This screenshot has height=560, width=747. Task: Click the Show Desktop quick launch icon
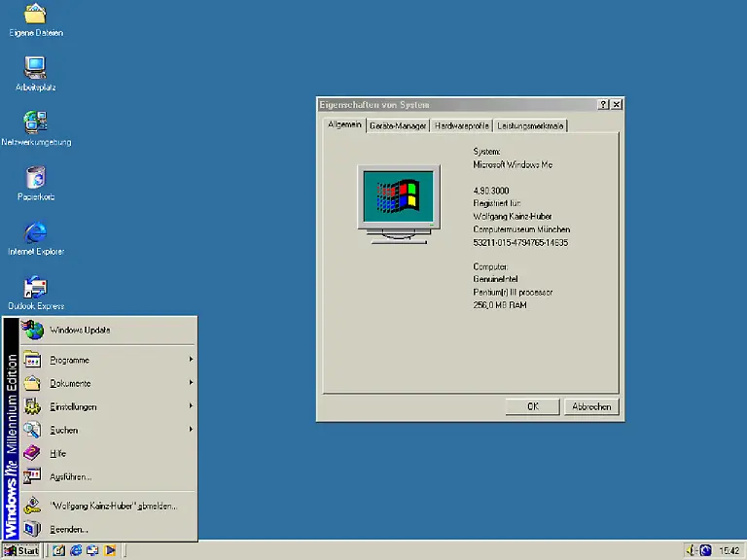(x=58, y=550)
